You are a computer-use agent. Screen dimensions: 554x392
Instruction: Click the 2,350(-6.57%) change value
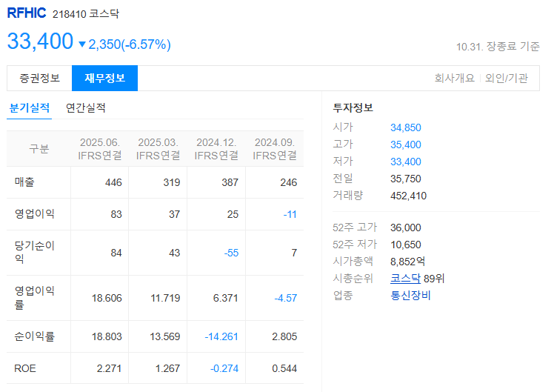pyautogui.click(x=130, y=44)
